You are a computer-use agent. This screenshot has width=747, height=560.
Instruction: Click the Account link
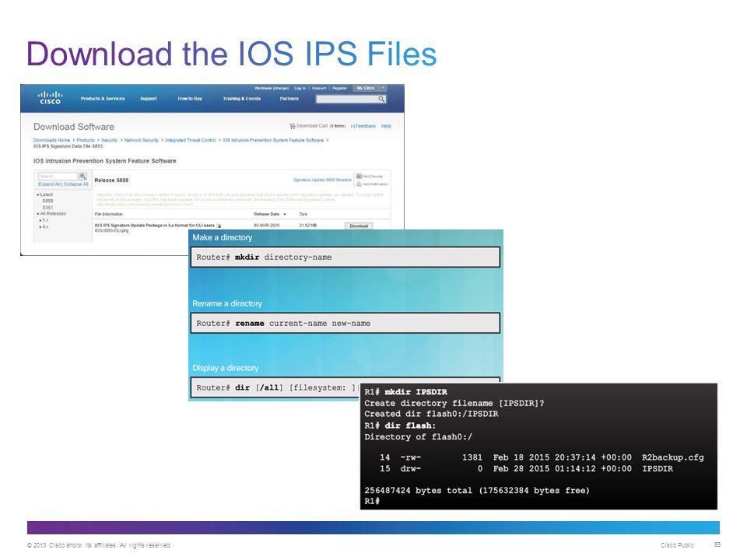point(319,88)
